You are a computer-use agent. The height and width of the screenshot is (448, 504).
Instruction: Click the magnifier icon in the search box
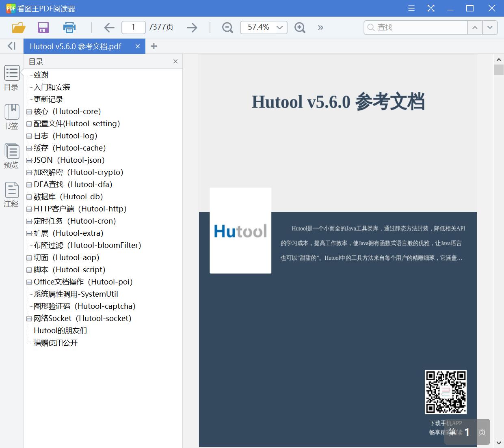370,28
